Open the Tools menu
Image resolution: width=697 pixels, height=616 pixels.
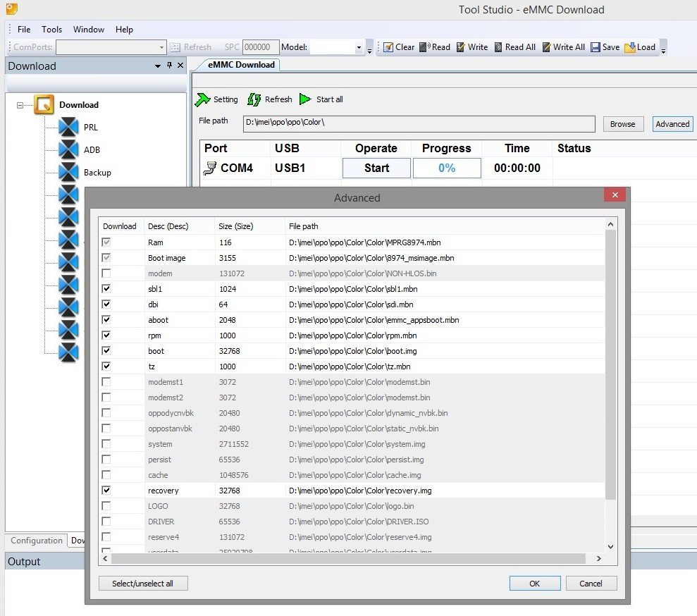pyautogui.click(x=51, y=30)
